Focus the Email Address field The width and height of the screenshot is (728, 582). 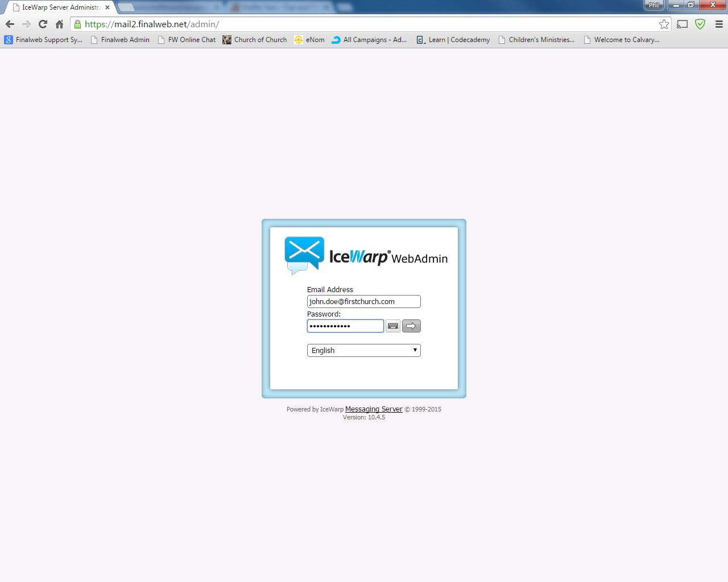point(364,302)
